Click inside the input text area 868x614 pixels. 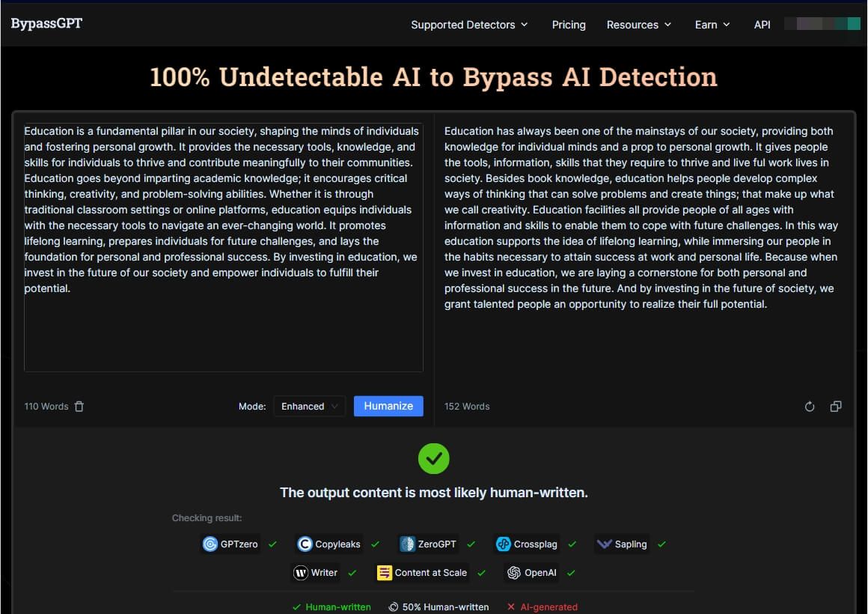point(223,329)
